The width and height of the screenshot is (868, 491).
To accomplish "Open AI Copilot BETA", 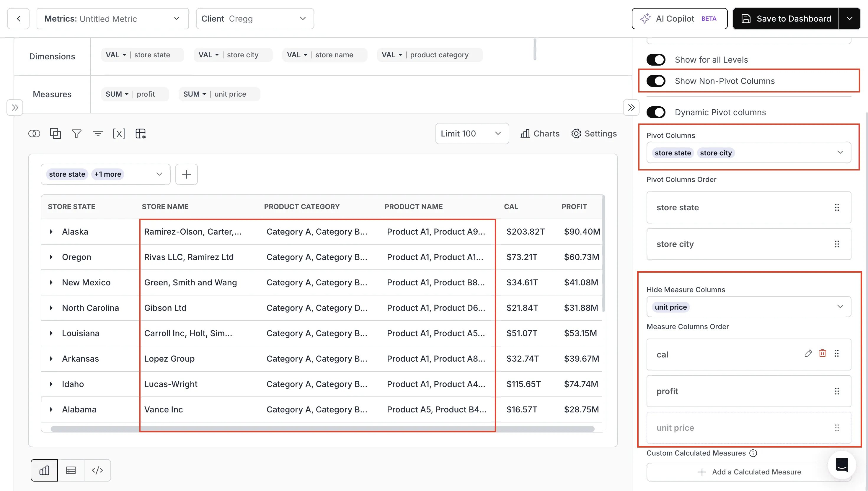I will [679, 19].
